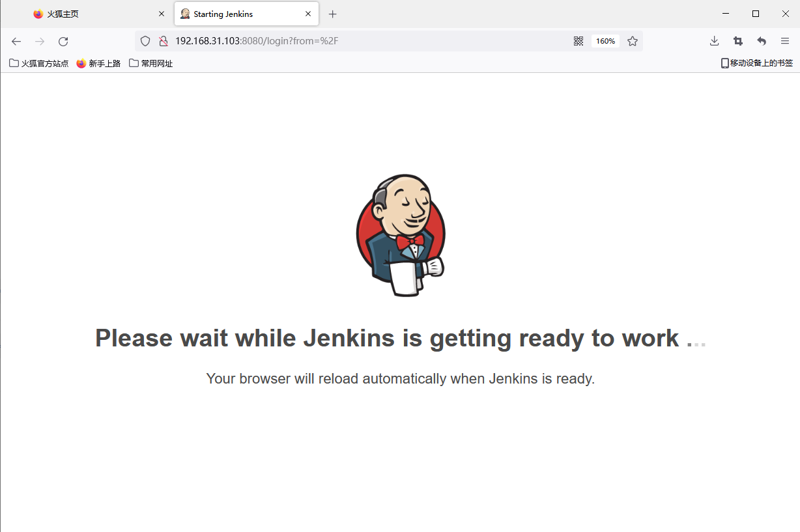Reload the Starting Jenkins page
Screen dimensions: 800x532
pyautogui.click(x=63, y=40)
